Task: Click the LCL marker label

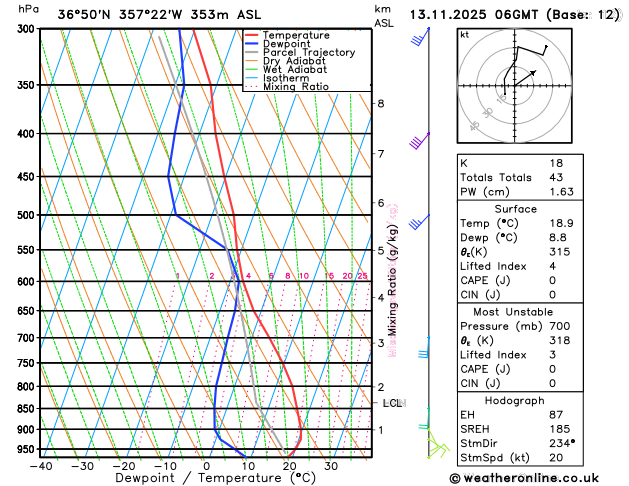Action: pos(393,403)
